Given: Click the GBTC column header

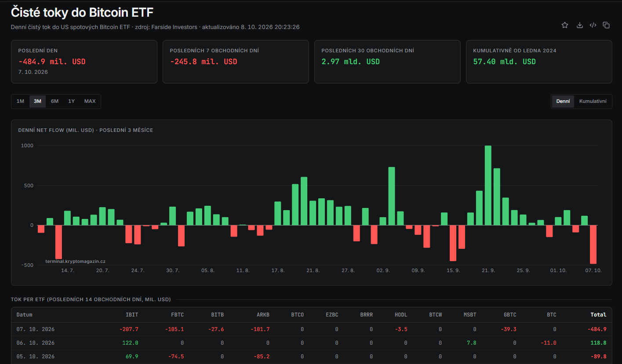Looking at the screenshot, I should tap(510, 315).
